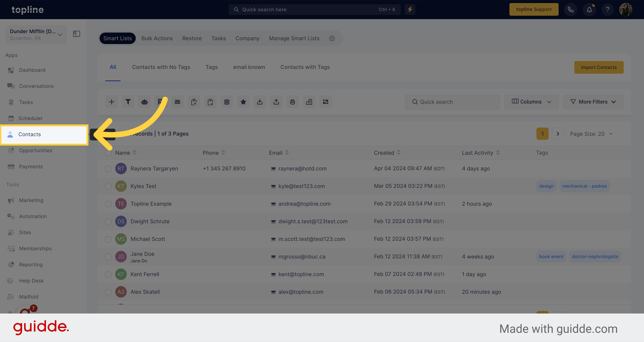Collapse sidebar with panel toggle icon

(77, 34)
